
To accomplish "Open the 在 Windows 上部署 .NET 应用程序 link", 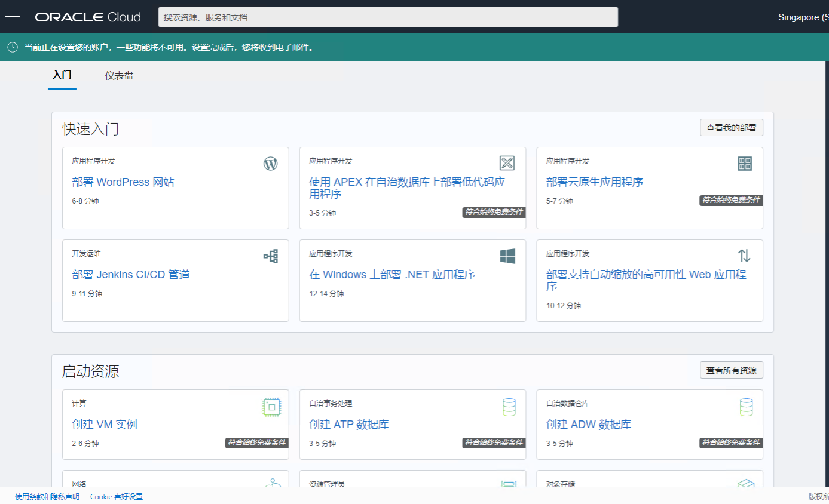I will point(392,275).
